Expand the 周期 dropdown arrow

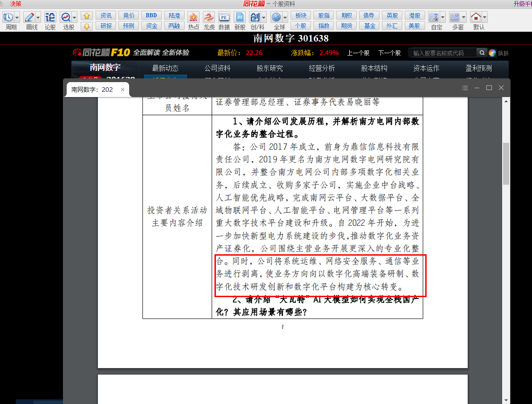[x=17, y=17]
